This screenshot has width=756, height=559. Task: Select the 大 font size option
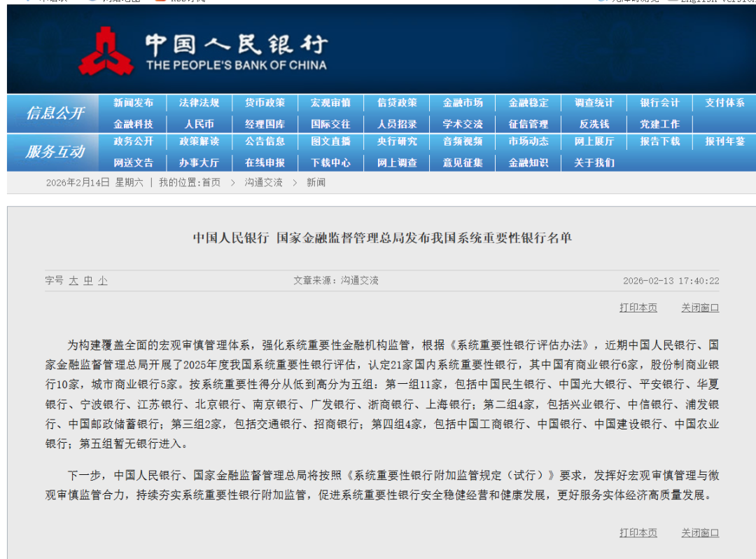tap(73, 280)
